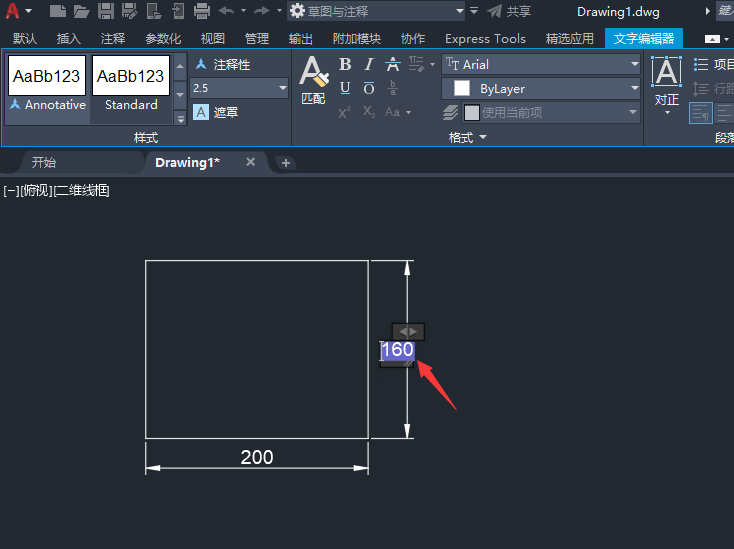Viewport: 734px width, 549px height.
Task: Open the 对正 justification button
Action: click(x=667, y=84)
